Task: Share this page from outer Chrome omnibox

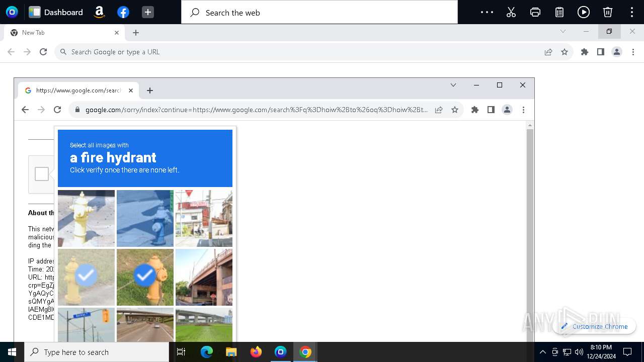Action: coord(548,52)
